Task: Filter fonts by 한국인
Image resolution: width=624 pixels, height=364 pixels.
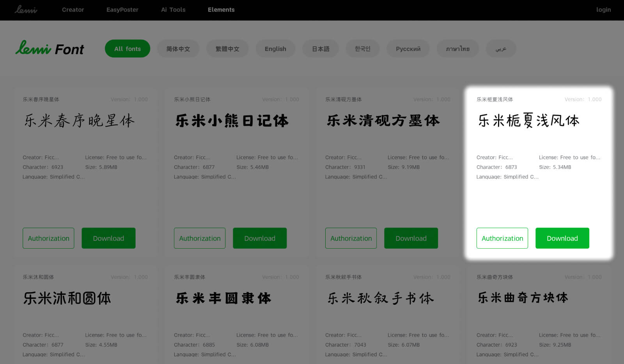Action: tap(363, 49)
